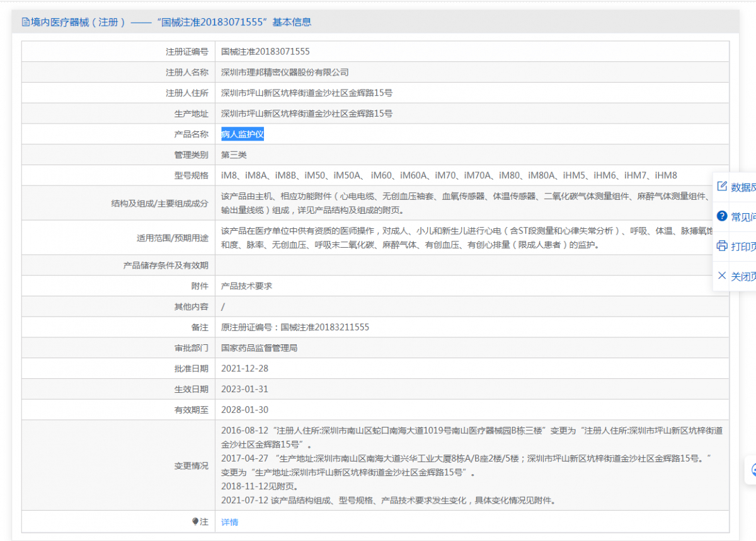Click the printer icon to print page

[722, 246]
